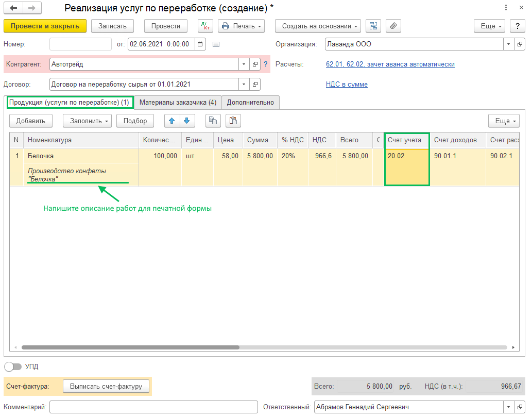Open table Еще menu
The height and width of the screenshot is (417, 532).
[504, 121]
